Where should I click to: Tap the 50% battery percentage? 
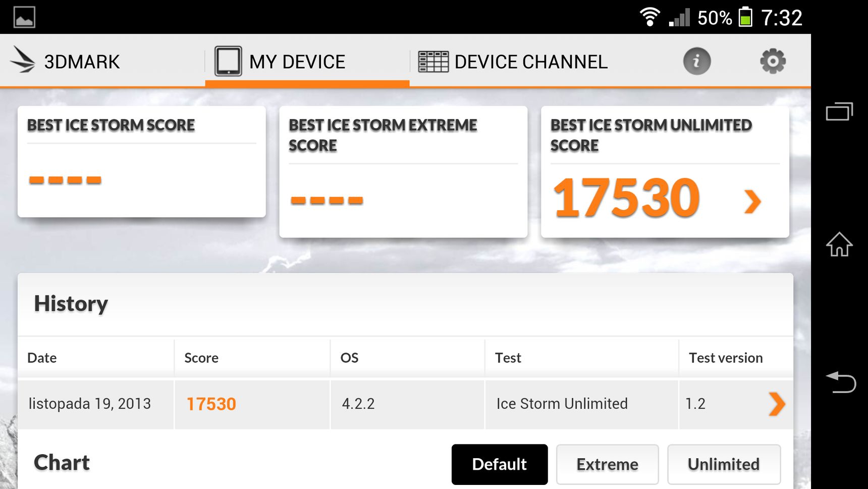click(x=715, y=18)
